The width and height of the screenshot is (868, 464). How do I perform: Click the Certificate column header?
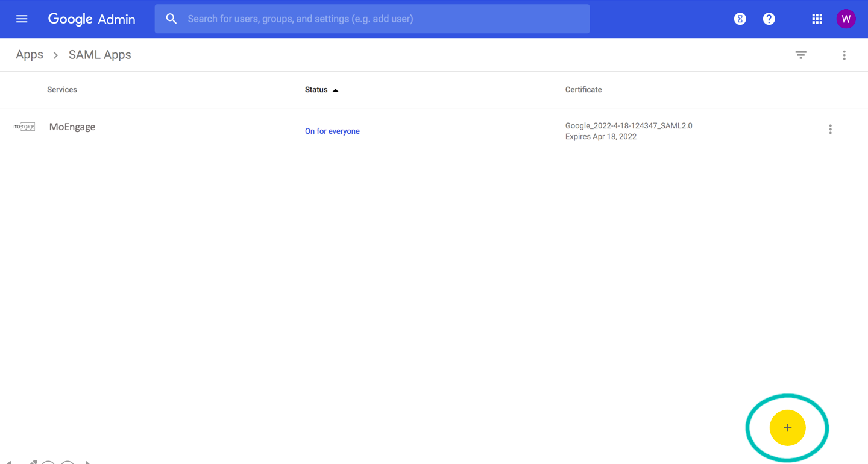coord(583,89)
